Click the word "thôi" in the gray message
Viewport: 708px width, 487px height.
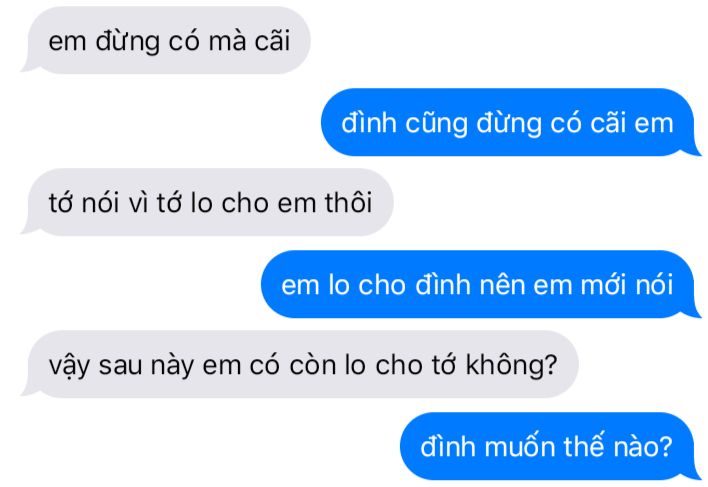click(x=349, y=202)
